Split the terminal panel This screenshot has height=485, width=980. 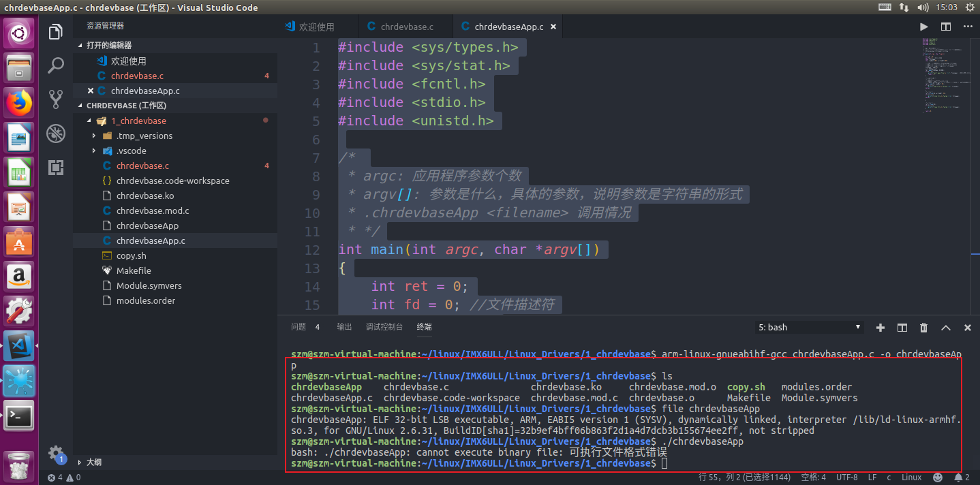(902, 328)
